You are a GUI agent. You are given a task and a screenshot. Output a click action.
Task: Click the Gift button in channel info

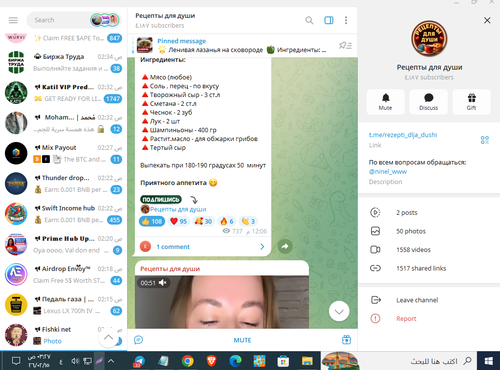(x=471, y=102)
